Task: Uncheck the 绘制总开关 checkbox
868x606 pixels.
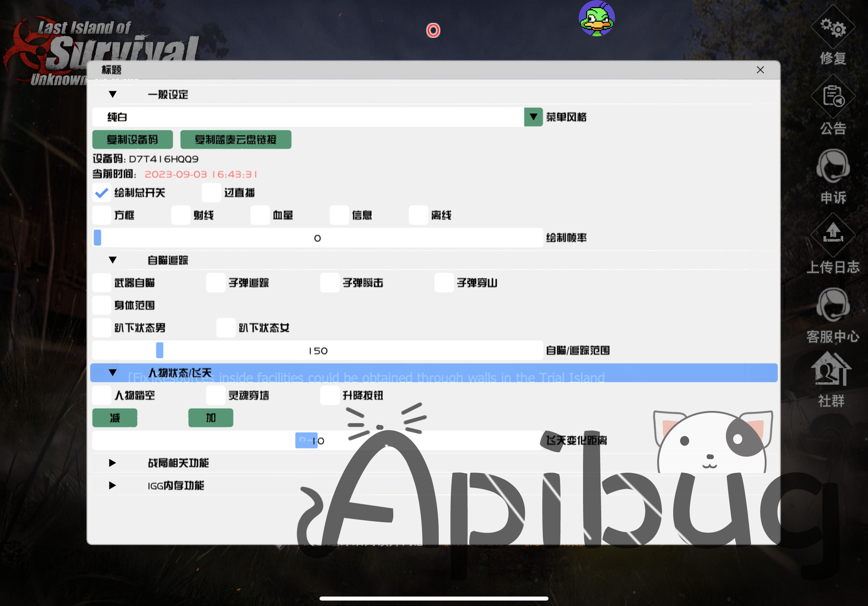Action: 102,193
